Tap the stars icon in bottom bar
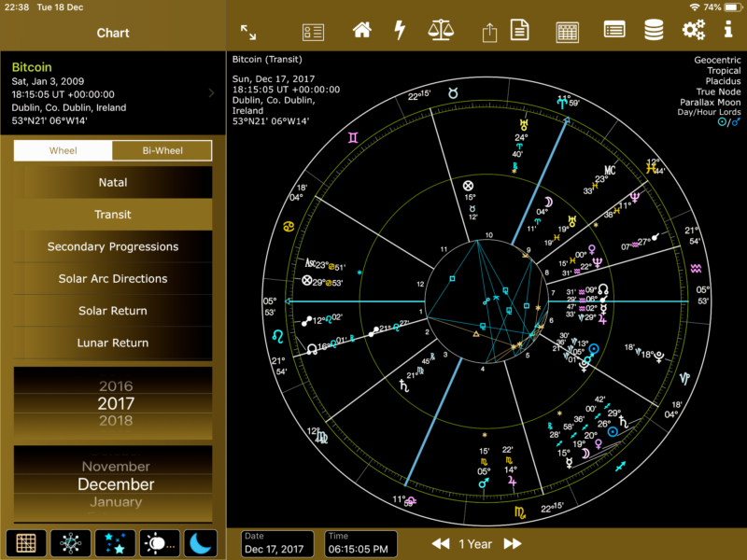The height and width of the screenshot is (560, 747). point(113,542)
